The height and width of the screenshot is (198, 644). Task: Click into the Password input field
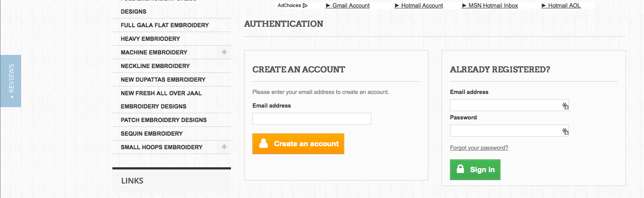point(505,131)
